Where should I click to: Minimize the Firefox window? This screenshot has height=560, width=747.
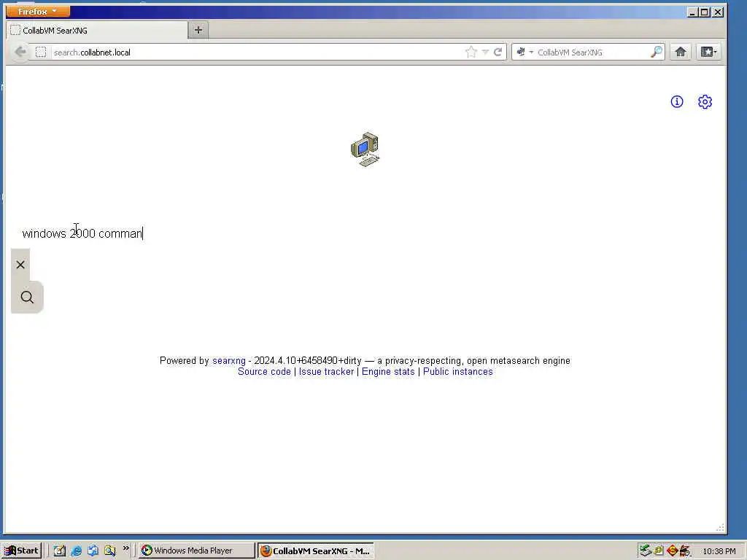[x=692, y=12]
